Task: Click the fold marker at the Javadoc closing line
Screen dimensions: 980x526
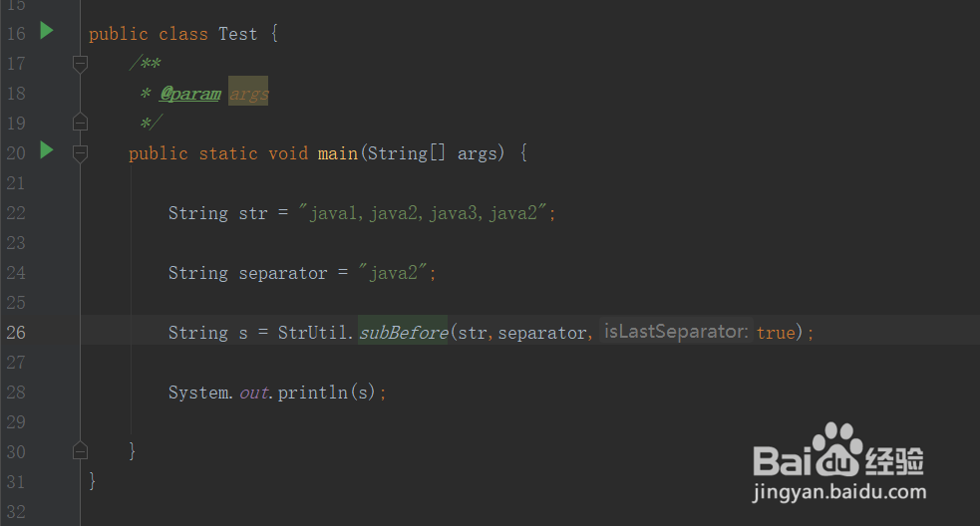Action: [x=81, y=123]
